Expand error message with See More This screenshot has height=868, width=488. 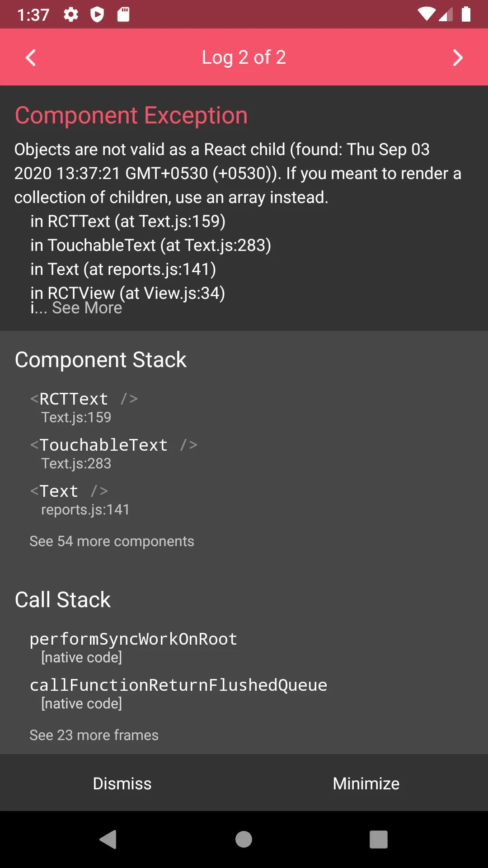[x=87, y=308]
